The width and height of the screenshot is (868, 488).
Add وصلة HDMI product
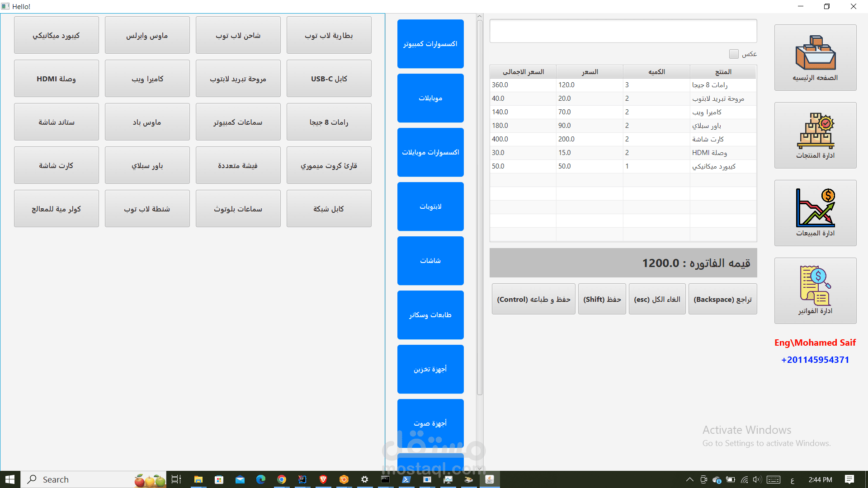(x=57, y=79)
